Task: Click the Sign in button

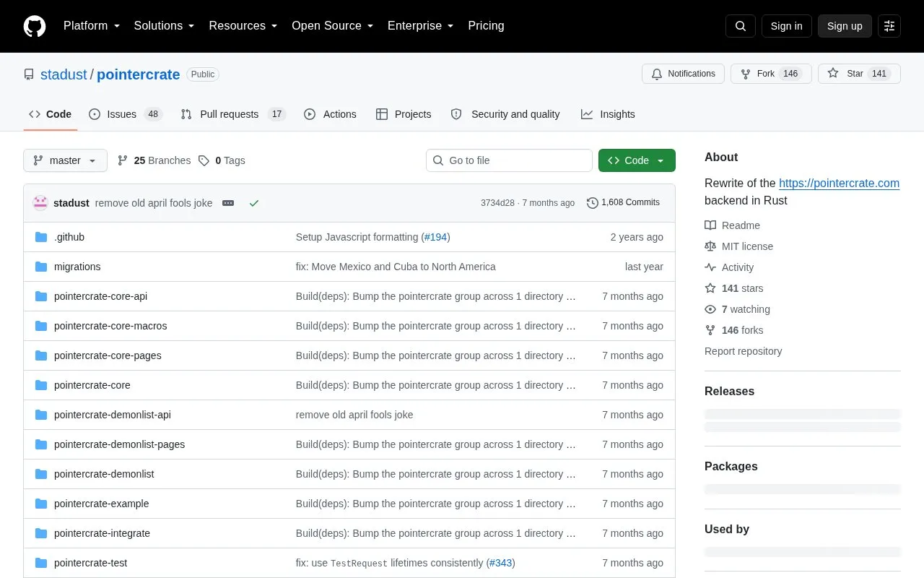Action: coord(786,26)
